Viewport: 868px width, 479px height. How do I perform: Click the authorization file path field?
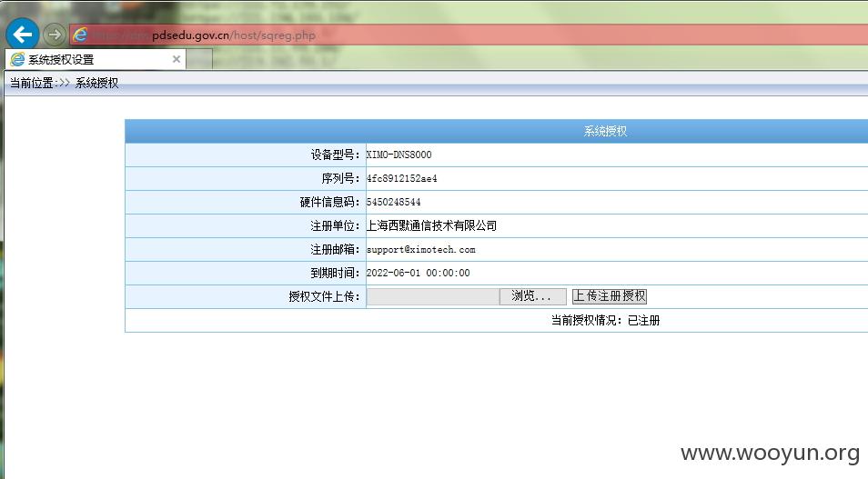[433, 296]
